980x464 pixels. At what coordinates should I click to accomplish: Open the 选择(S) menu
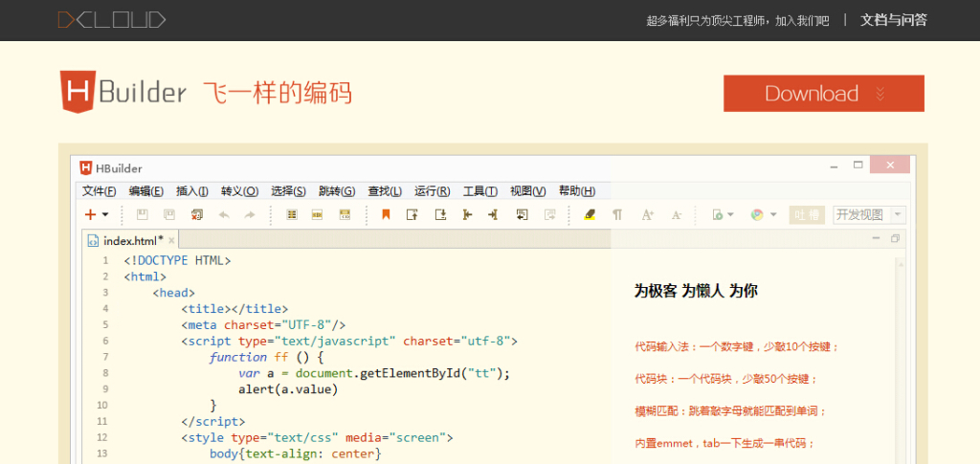click(288, 191)
